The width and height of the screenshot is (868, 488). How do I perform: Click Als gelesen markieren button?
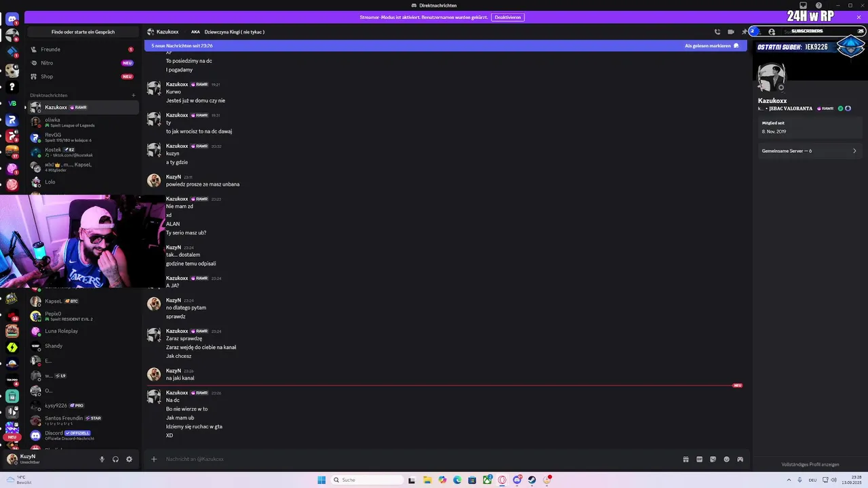pos(712,46)
